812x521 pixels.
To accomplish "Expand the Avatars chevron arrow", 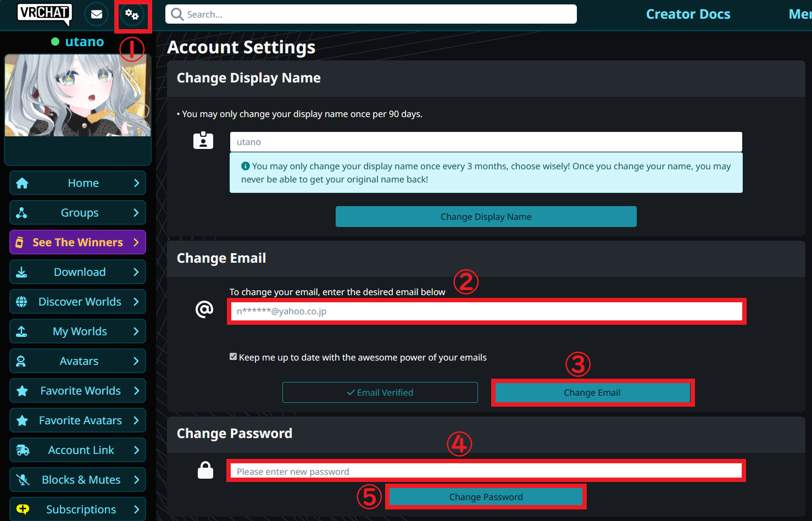I will tap(136, 361).
